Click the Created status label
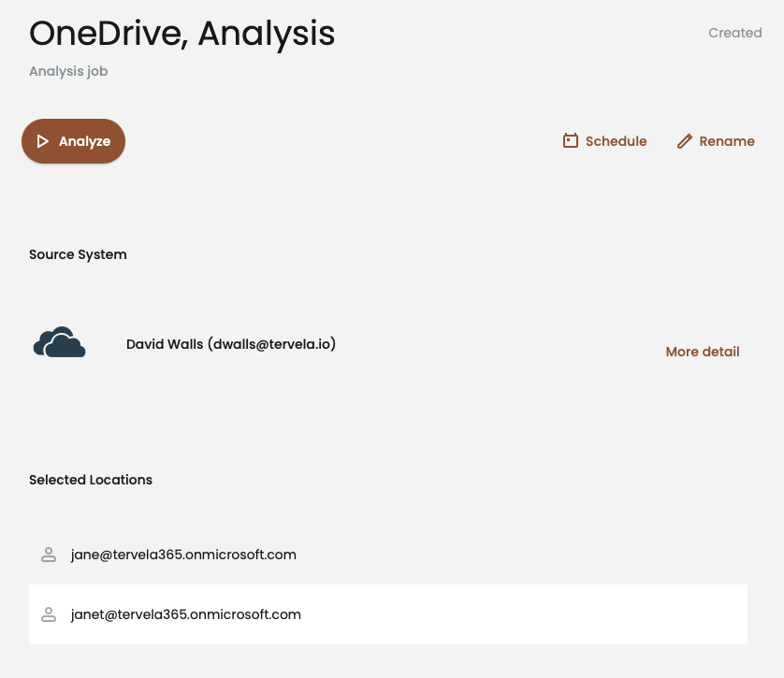The width and height of the screenshot is (784, 678). 735,33
